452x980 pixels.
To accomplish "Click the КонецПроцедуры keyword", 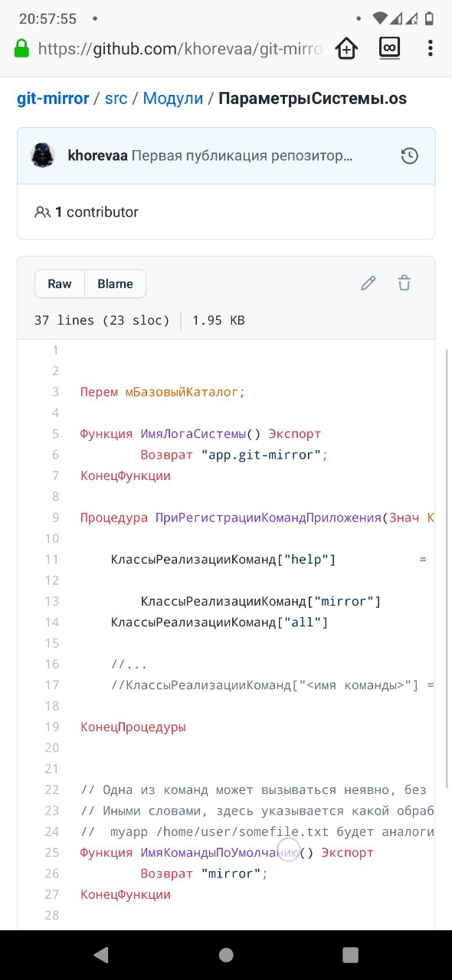I will 133,727.
